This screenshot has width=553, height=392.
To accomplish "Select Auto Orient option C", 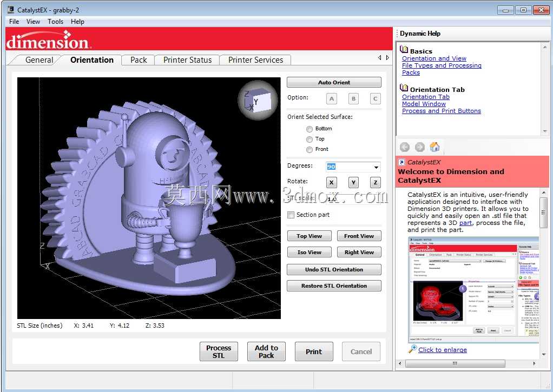I will 376,99.
